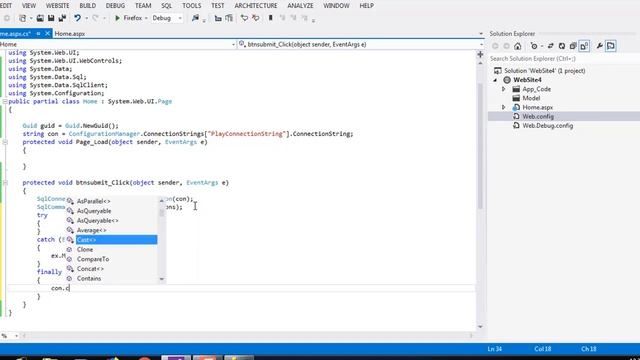Click the Solution Explorer Back icon
The image size is (640, 360).
[x=495, y=46]
